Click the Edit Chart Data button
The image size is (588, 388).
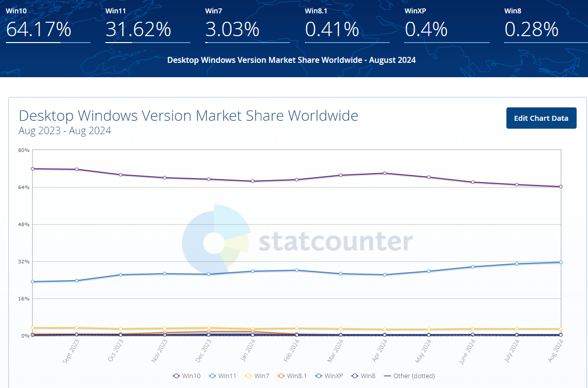tap(541, 118)
